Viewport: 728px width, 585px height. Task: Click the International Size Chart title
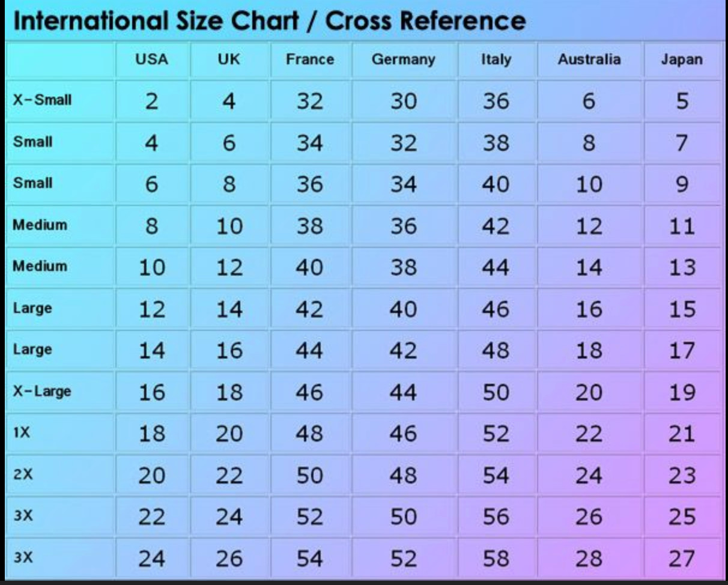270,22
